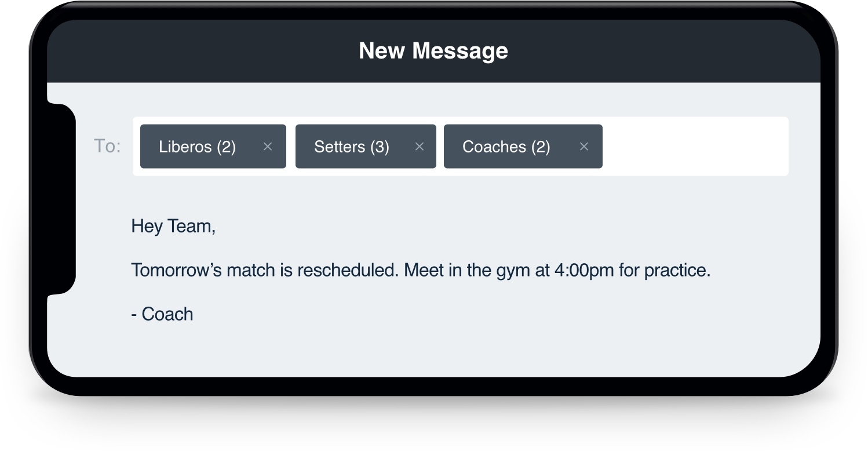Place cursor after the word practice
This screenshot has width=868, height=451.
coord(710,270)
